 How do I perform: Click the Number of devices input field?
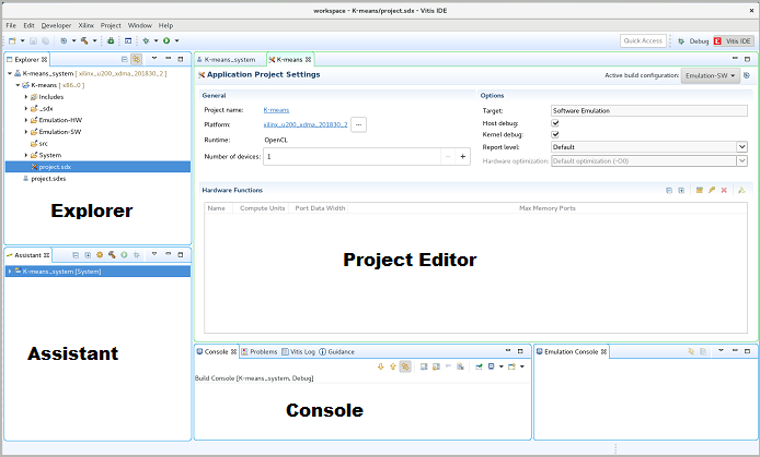[352, 157]
